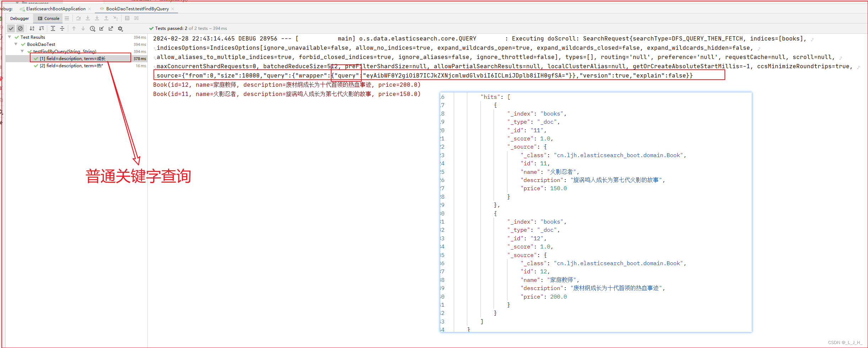The image size is (868, 348).
Task: Select testFindByQuery(String, String) row
Action: point(76,52)
